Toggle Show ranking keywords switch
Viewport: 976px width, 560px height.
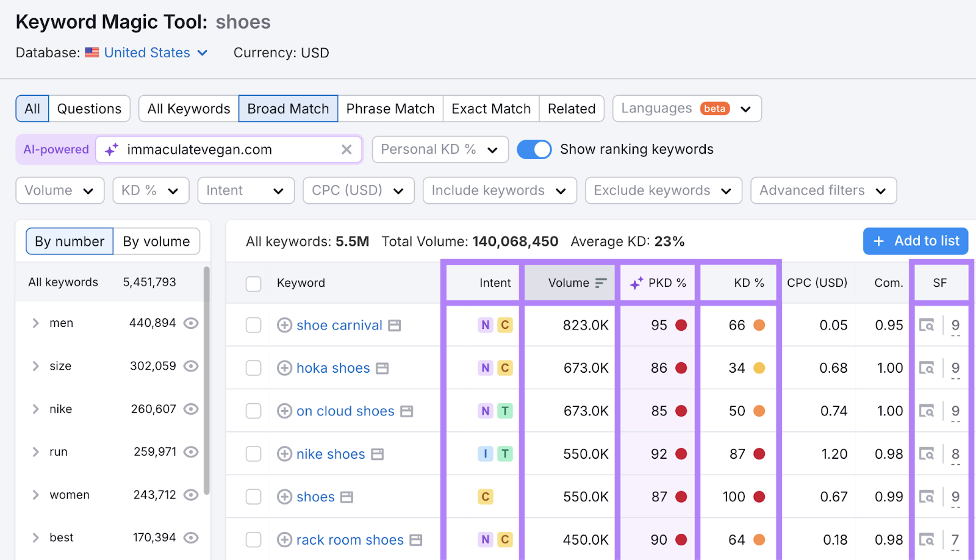[x=534, y=149]
